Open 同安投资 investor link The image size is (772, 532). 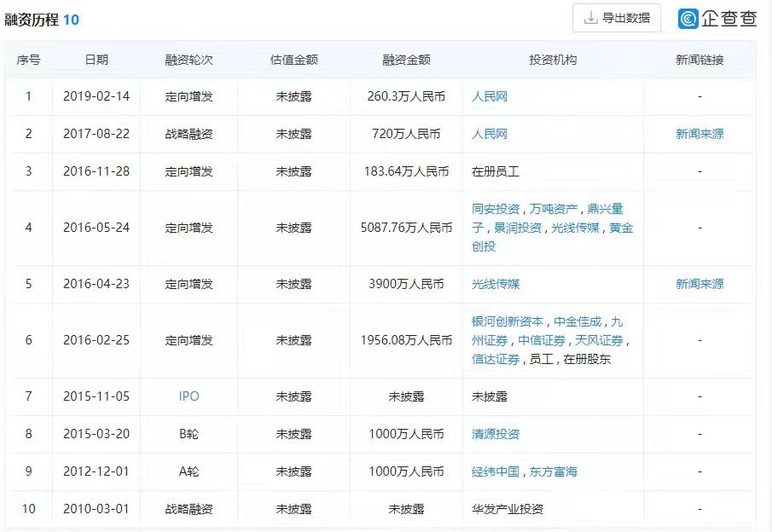click(496, 209)
